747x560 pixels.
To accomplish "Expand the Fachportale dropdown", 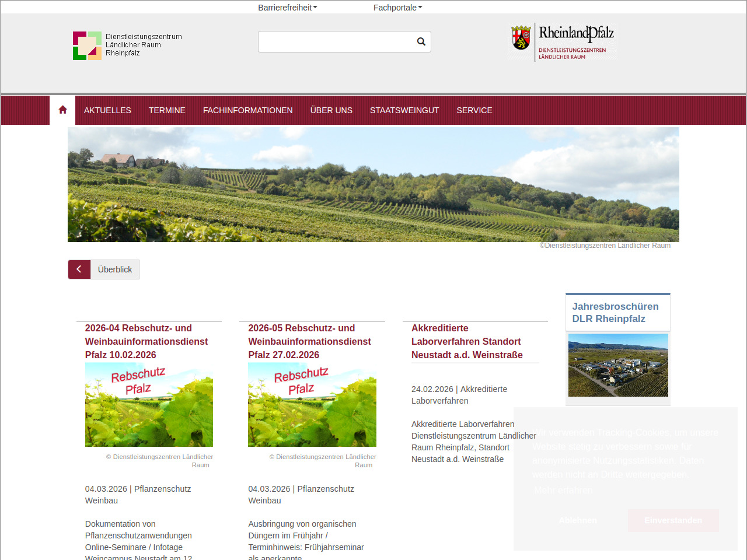I will coord(397,8).
